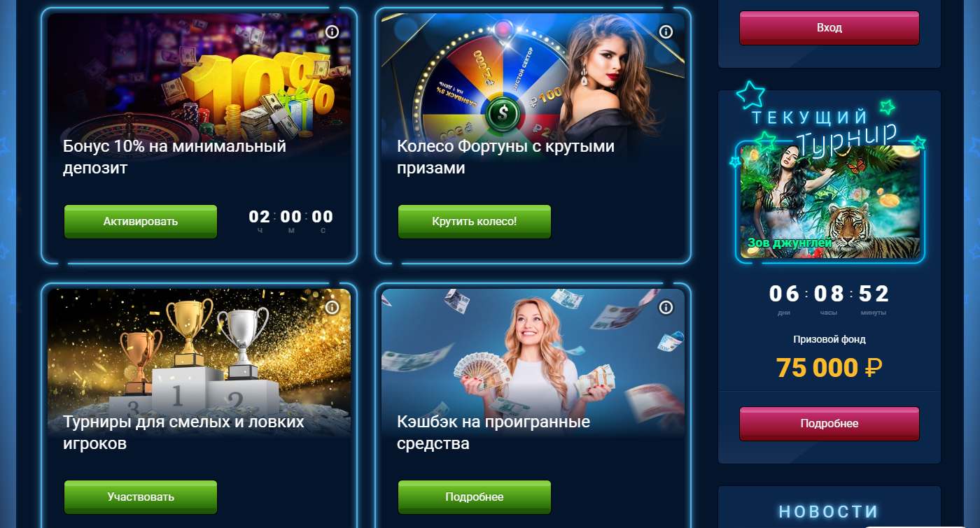Click the ruble symbol beside 75 000

pyautogui.click(x=874, y=367)
